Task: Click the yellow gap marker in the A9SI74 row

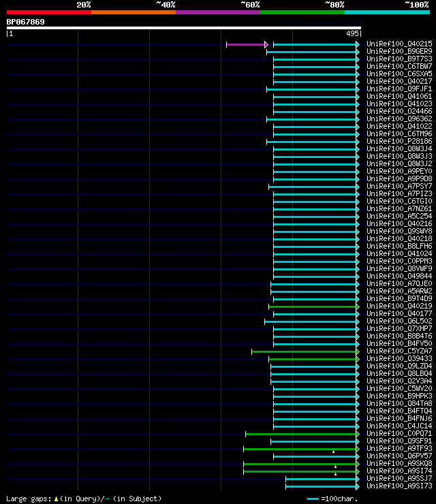Action: (x=335, y=474)
